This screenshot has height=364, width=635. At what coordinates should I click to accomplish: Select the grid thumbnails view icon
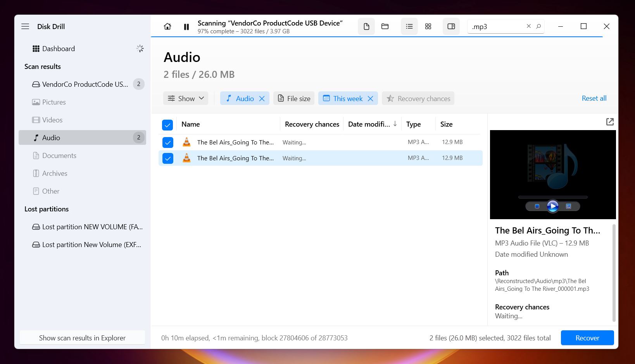(x=428, y=26)
